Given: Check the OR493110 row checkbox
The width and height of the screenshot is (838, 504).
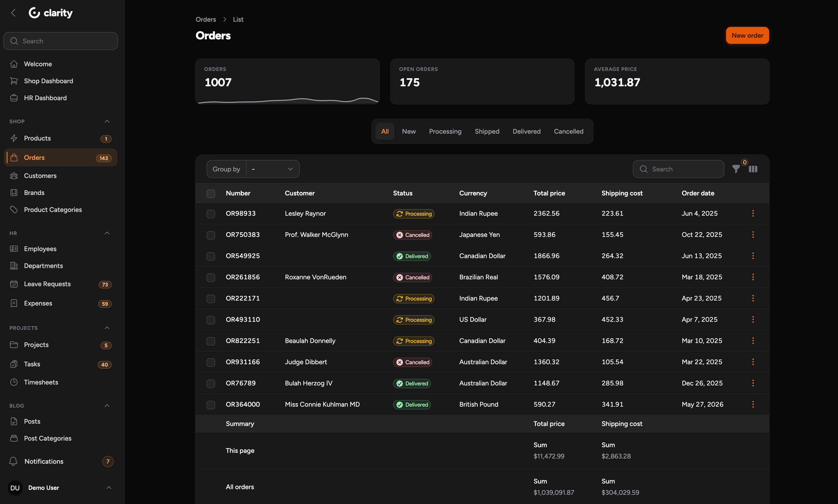Looking at the screenshot, I should 211,320.
